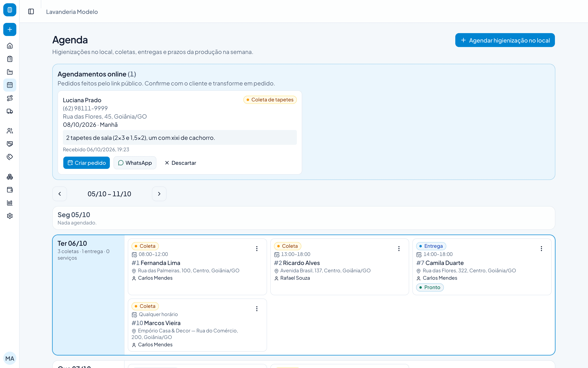Click the Seg 05/10 day heading

tap(74, 215)
